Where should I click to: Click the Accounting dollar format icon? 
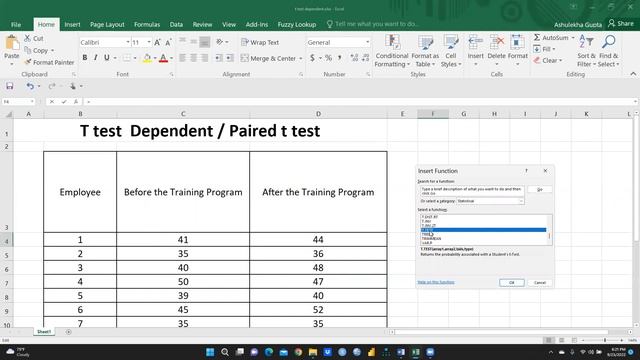pyautogui.click(x=312, y=58)
